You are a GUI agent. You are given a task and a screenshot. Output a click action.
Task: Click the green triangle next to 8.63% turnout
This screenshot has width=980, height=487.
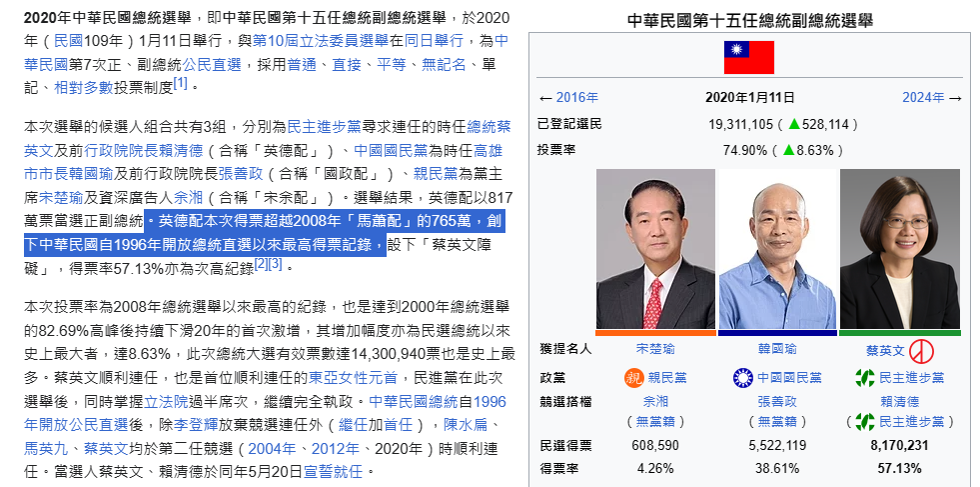click(789, 150)
